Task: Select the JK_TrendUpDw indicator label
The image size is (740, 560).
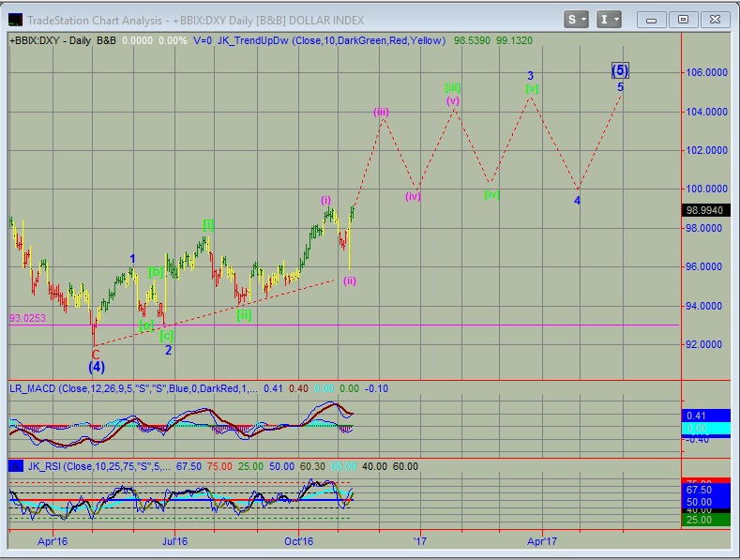Action: (x=251, y=40)
